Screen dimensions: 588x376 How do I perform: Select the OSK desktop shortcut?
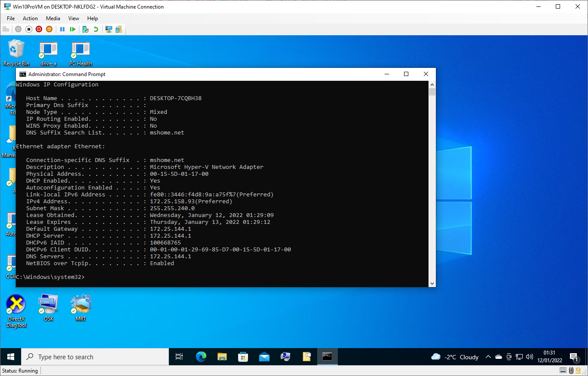point(49,308)
